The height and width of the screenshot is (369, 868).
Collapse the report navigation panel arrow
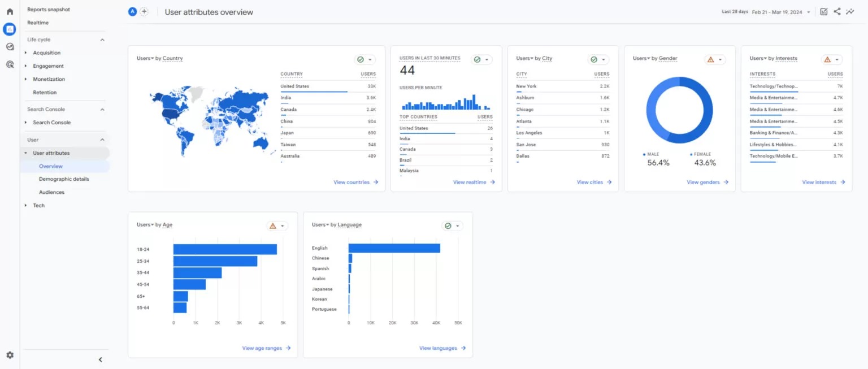(x=101, y=359)
